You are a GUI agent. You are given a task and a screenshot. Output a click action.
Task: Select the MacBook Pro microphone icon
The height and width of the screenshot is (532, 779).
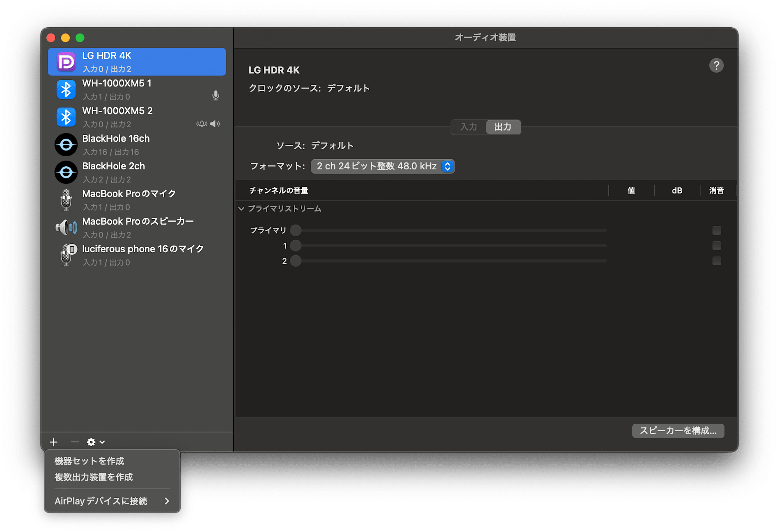(66, 200)
